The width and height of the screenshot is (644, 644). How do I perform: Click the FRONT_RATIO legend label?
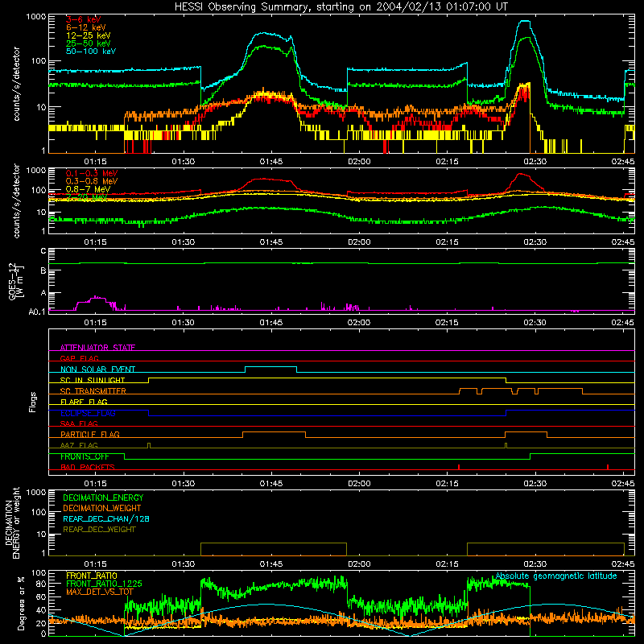(92, 576)
